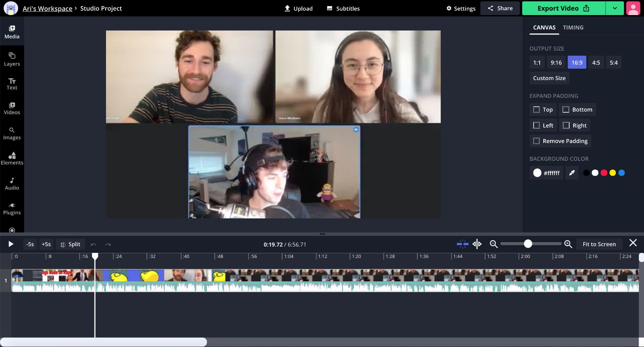The height and width of the screenshot is (347, 644).
Task: Click the 0:19.72 current time display
Action: pyautogui.click(x=273, y=245)
